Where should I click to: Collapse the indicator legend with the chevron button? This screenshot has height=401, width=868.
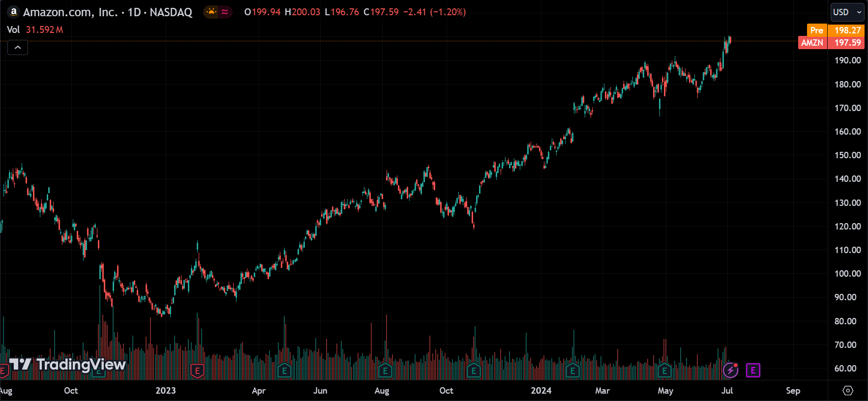pos(18,48)
